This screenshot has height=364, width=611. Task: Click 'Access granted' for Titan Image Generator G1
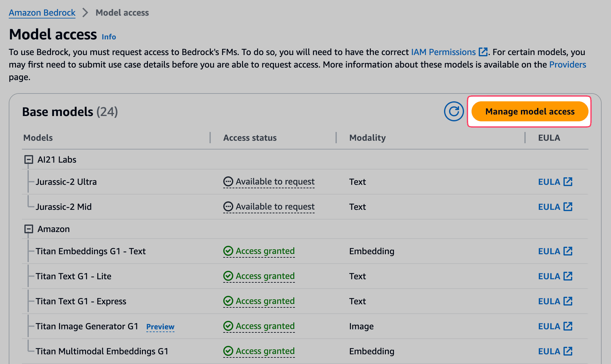click(x=259, y=326)
